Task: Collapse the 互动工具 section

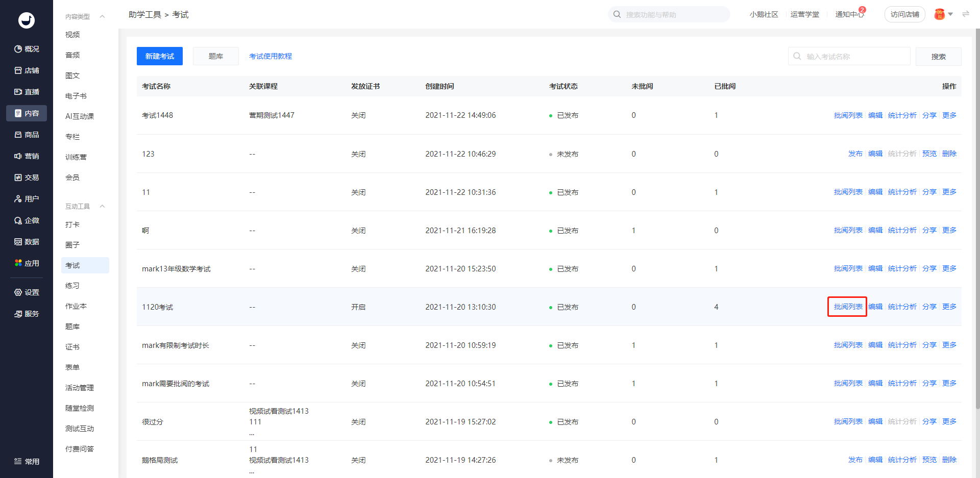Action: point(102,206)
